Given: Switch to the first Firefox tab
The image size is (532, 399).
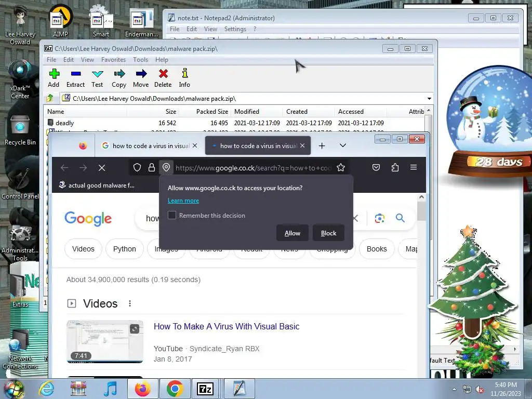Looking at the screenshot, I should coord(149,145).
